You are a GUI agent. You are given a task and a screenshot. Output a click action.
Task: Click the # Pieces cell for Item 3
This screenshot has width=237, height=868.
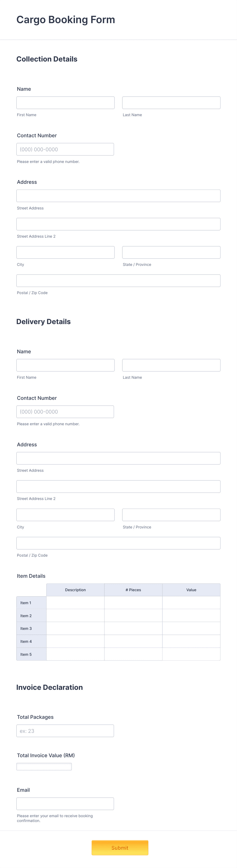134,628
